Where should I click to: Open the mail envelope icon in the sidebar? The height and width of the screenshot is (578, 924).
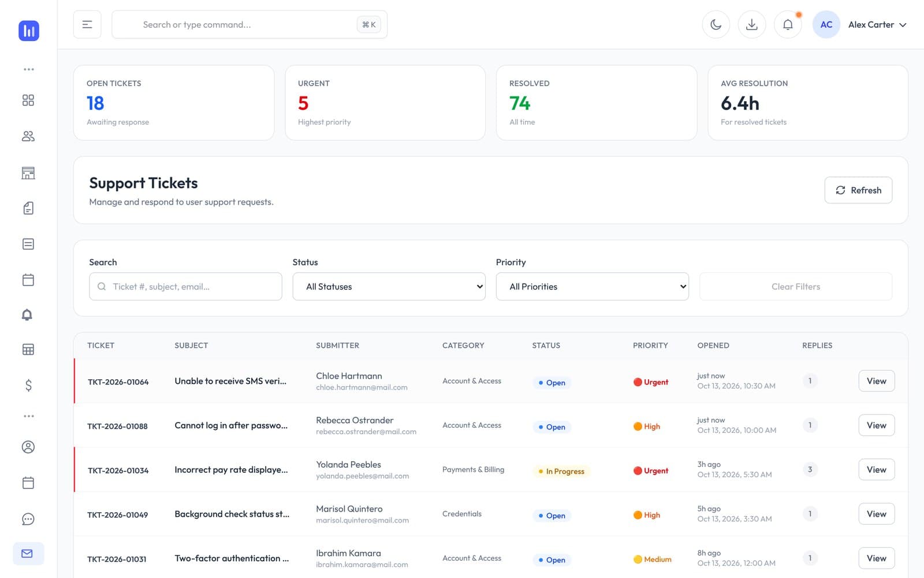(x=27, y=554)
